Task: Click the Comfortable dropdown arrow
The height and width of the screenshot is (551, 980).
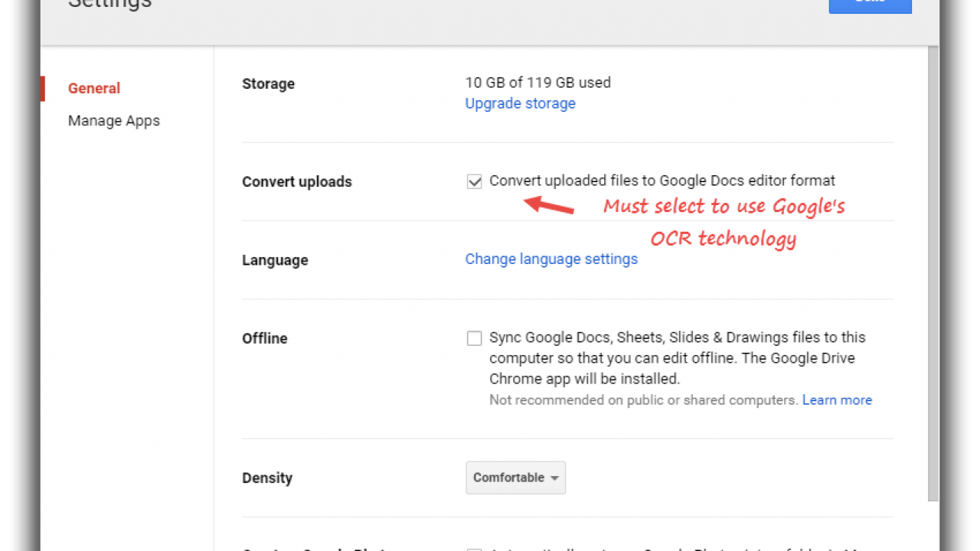Action: tap(554, 478)
